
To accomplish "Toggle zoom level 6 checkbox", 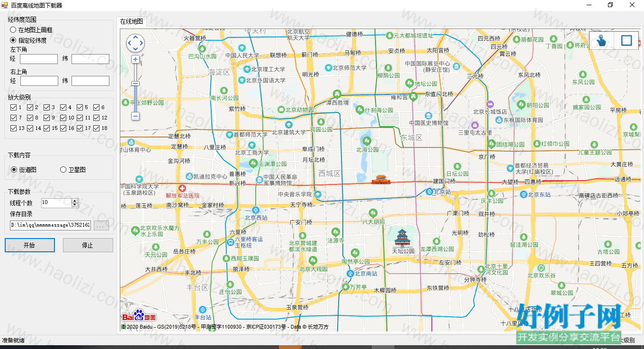I will pos(96,107).
